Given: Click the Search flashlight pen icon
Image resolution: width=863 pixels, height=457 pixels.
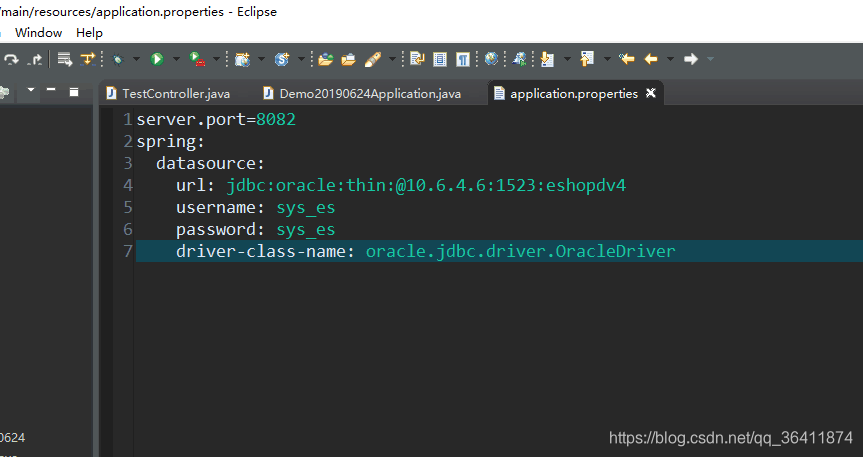Looking at the screenshot, I should (x=373, y=59).
